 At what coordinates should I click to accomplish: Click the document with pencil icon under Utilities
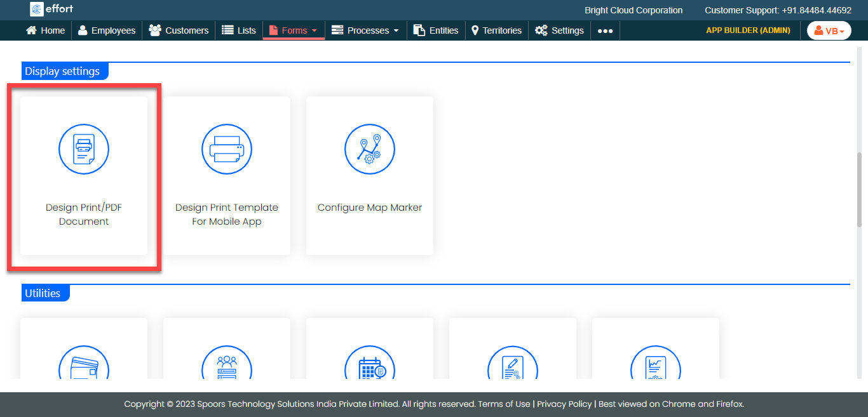(x=513, y=365)
